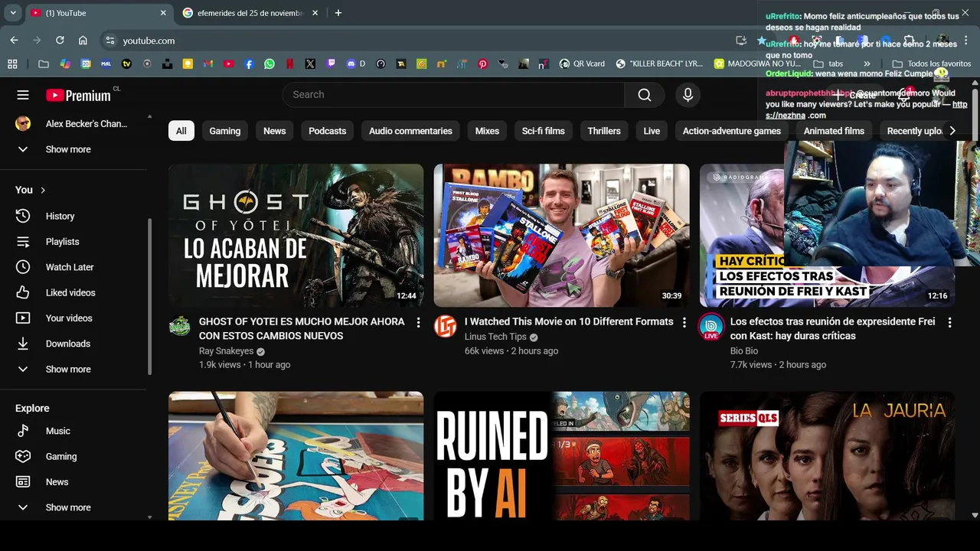Play the La Jauría video thumbnail
This screenshot has height=551, width=980.
827,456
